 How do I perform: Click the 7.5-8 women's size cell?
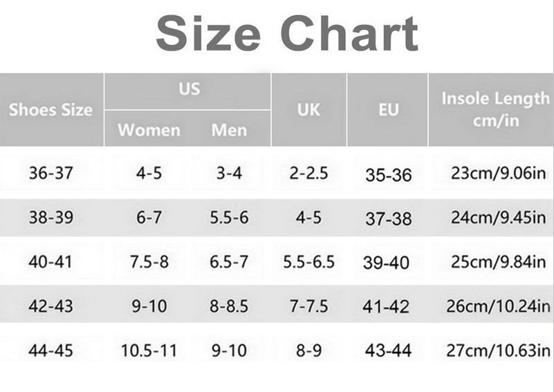tap(149, 262)
